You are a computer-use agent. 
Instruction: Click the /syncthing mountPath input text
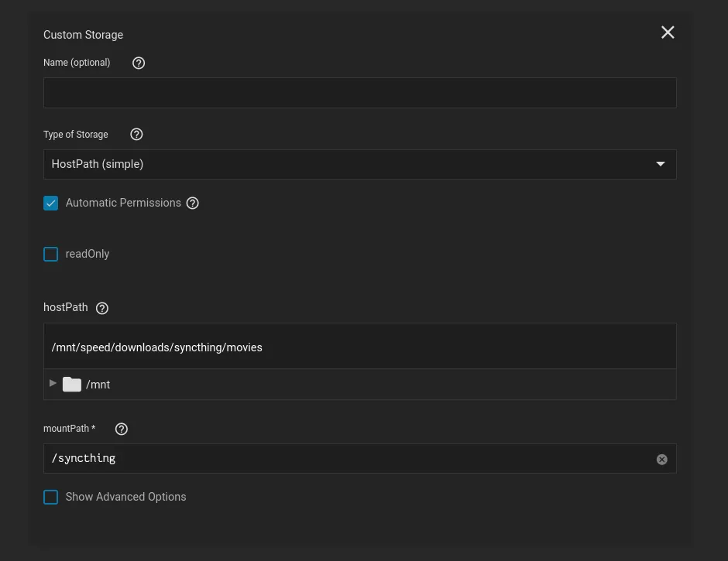coord(84,459)
